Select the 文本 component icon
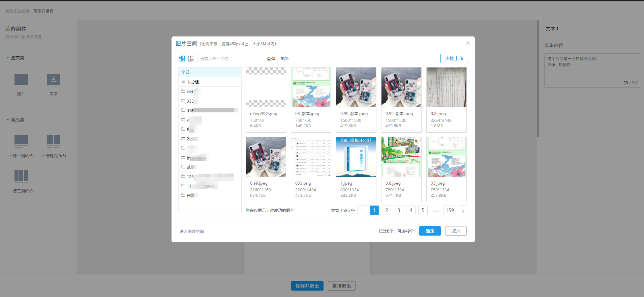 click(x=54, y=79)
